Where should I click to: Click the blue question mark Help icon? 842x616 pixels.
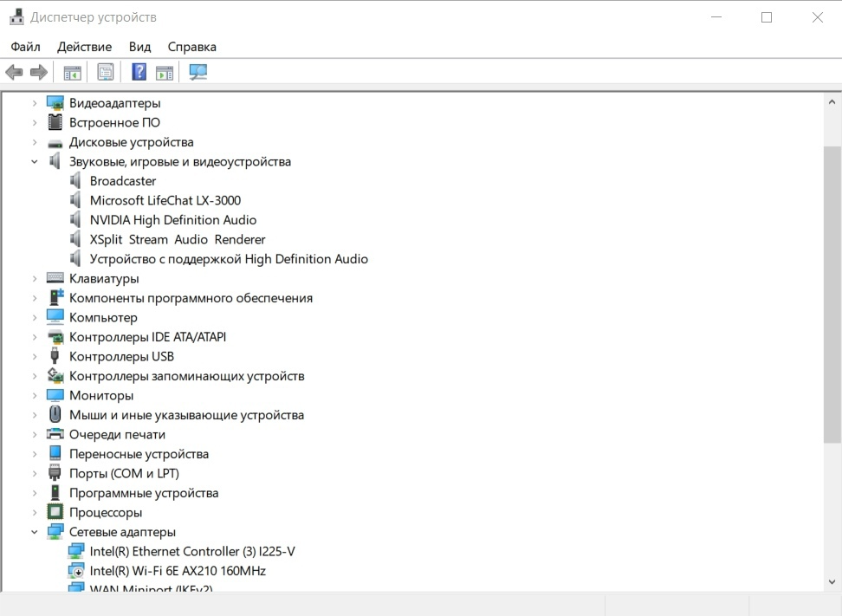click(139, 73)
